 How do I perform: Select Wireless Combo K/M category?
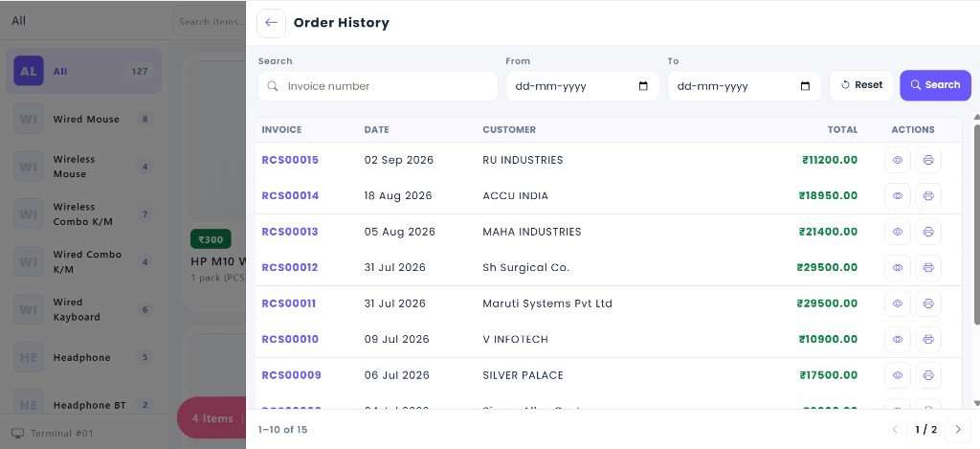coord(84,214)
